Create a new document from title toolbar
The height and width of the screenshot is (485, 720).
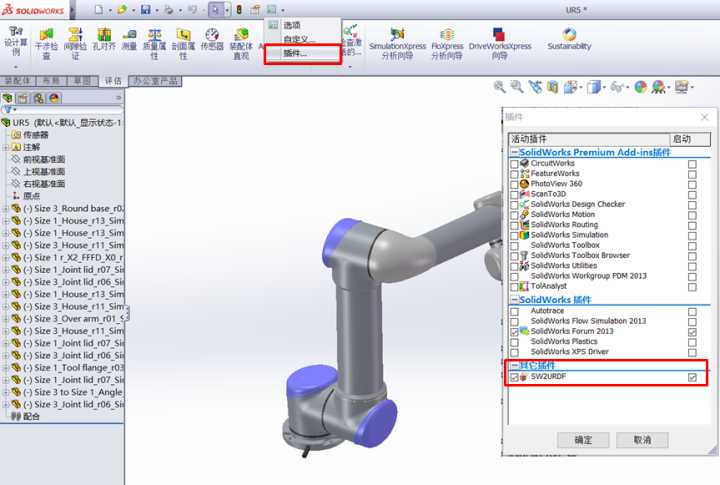pos(99,9)
